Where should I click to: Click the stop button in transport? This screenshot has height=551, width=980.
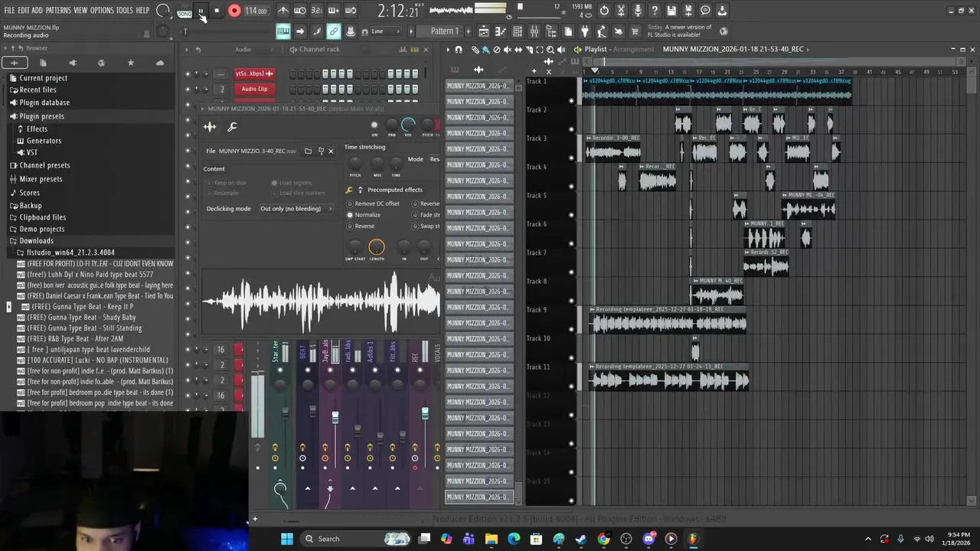[217, 11]
